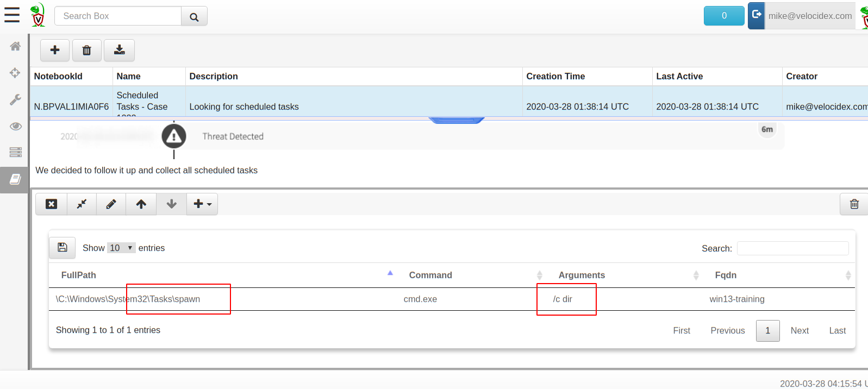Delete the selected notebook with top trash icon
Screen dimensions: 868x389
[x=86, y=51]
